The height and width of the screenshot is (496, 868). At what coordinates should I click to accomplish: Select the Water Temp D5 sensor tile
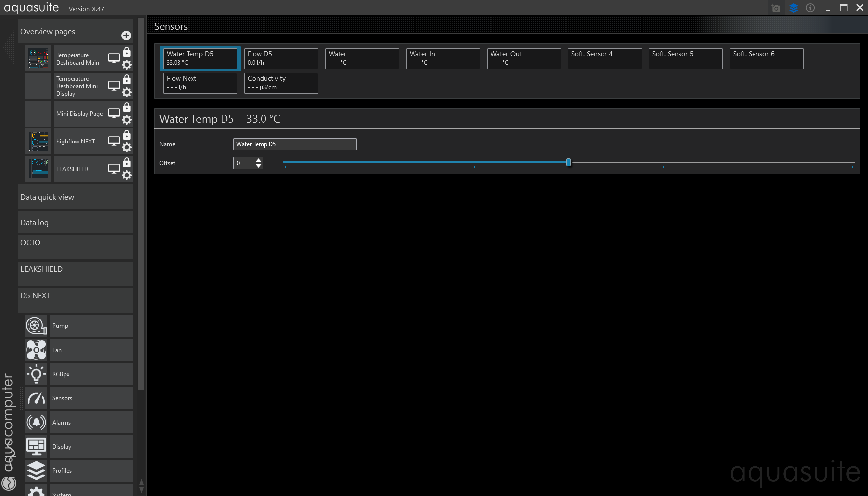200,59
